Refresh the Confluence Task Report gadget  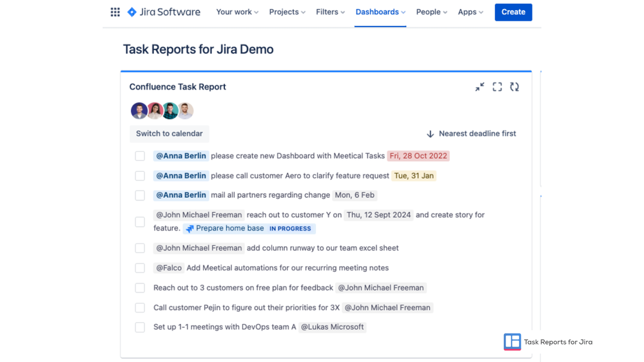pyautogui.click(x=514, y=87)
